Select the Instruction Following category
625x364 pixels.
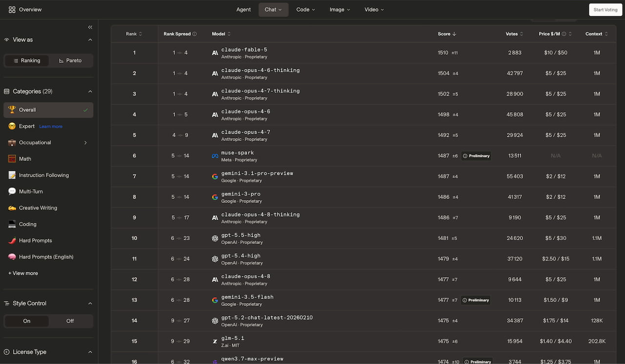[x=48, y=175]
